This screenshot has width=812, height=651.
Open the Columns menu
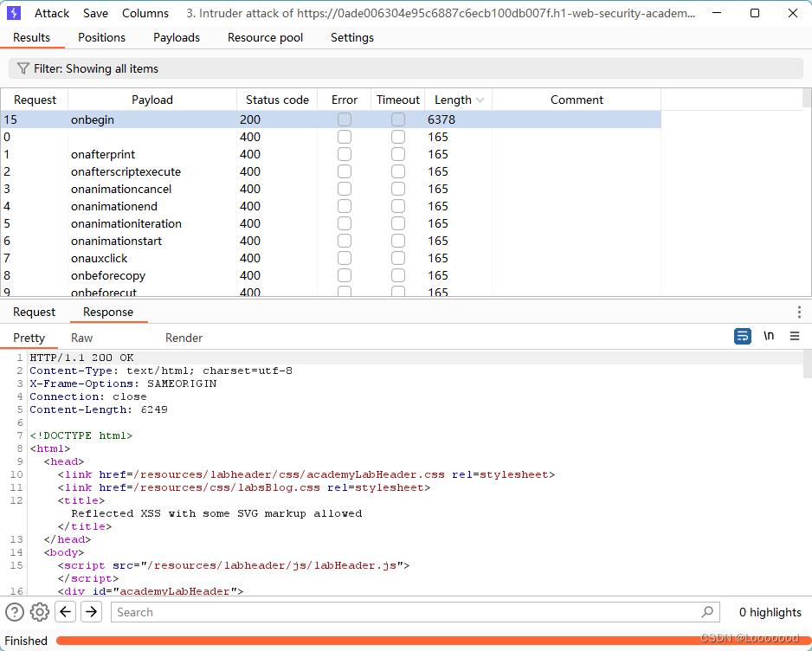tap(145, 13)
